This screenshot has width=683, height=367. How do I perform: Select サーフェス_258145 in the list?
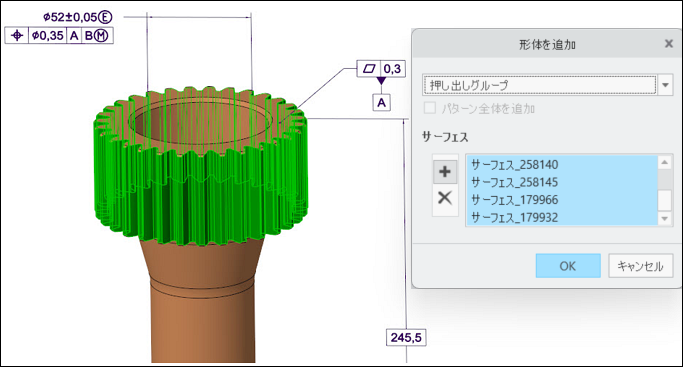(x=561, y=182)
